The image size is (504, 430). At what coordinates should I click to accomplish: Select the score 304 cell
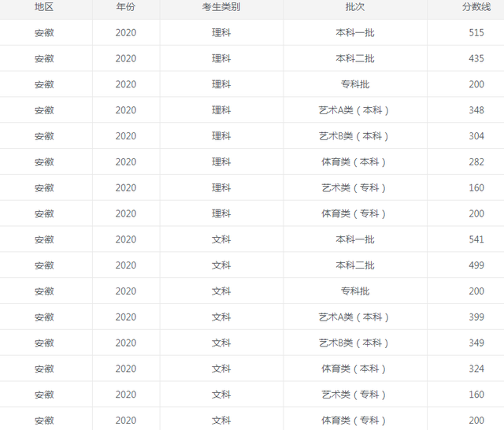tap(476, 136)
